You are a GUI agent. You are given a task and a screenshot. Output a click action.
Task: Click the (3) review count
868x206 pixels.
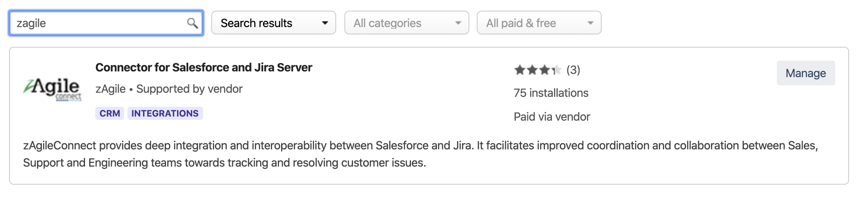(573, 70)
